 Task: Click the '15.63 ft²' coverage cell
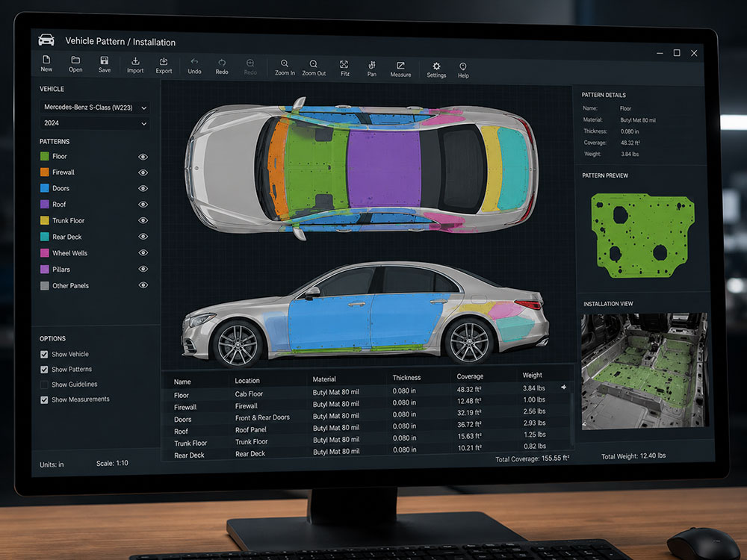(469, 436)
